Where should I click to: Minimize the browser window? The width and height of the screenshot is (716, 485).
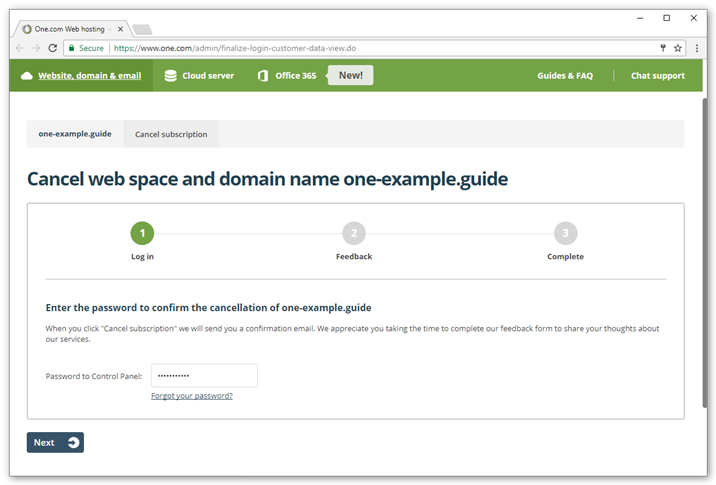pos(640,18)
